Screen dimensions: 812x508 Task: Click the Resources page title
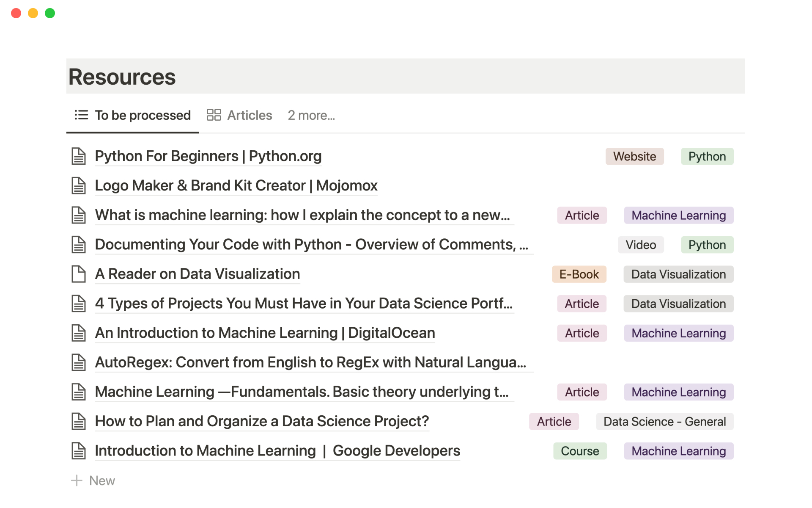(122, 77)
